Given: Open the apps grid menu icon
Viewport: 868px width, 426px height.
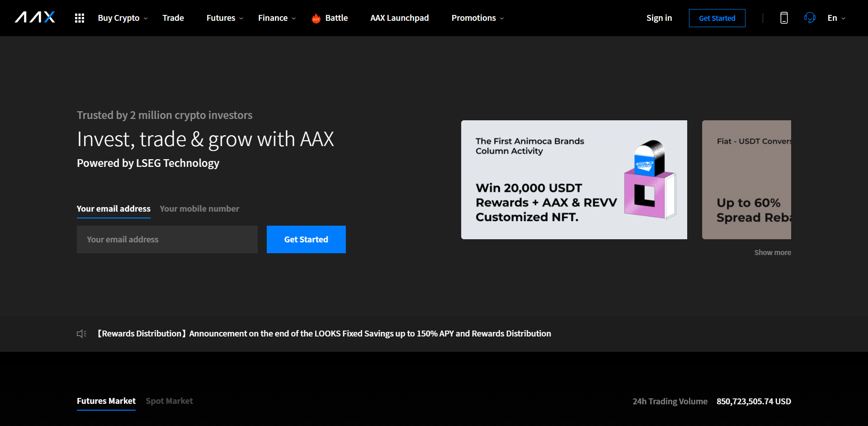Looking at the screenshot, I should click(x=80, y=18).
